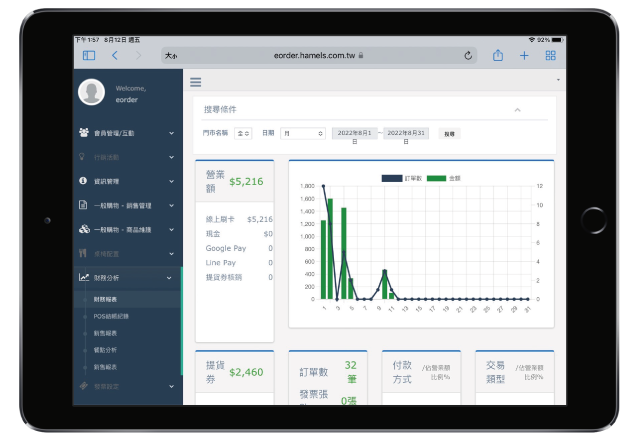Click the 付款方式 card header

pyautogui.click(x=421, y=372)
